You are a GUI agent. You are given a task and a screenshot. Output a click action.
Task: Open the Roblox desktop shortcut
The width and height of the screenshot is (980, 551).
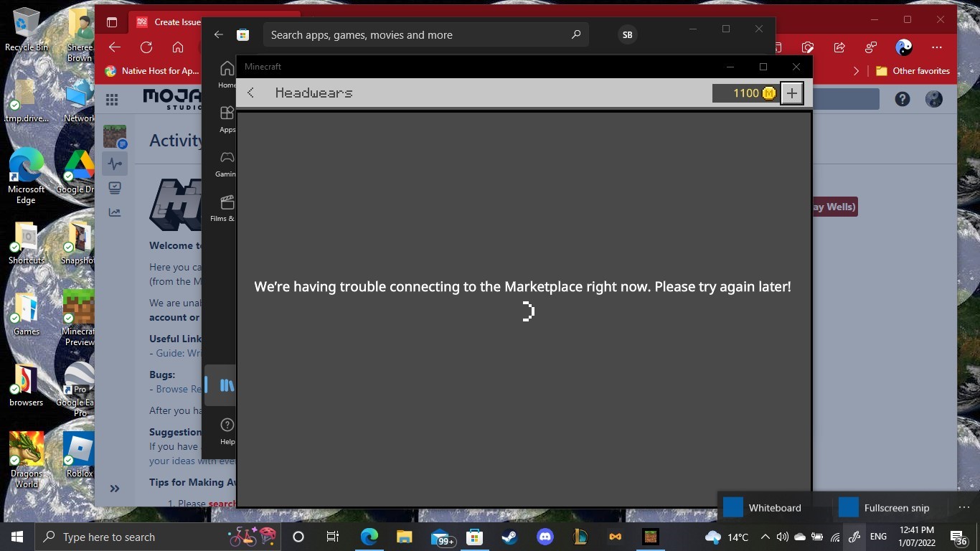79,455
